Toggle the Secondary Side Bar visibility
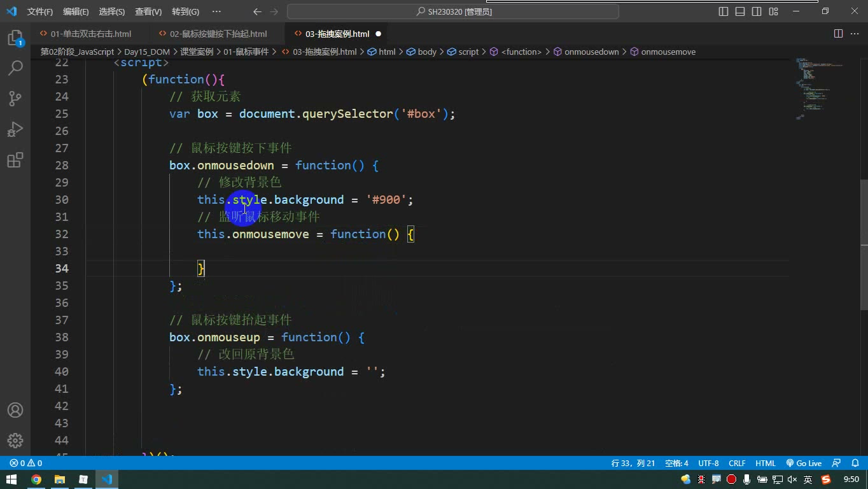 click(x=757, y=11)
